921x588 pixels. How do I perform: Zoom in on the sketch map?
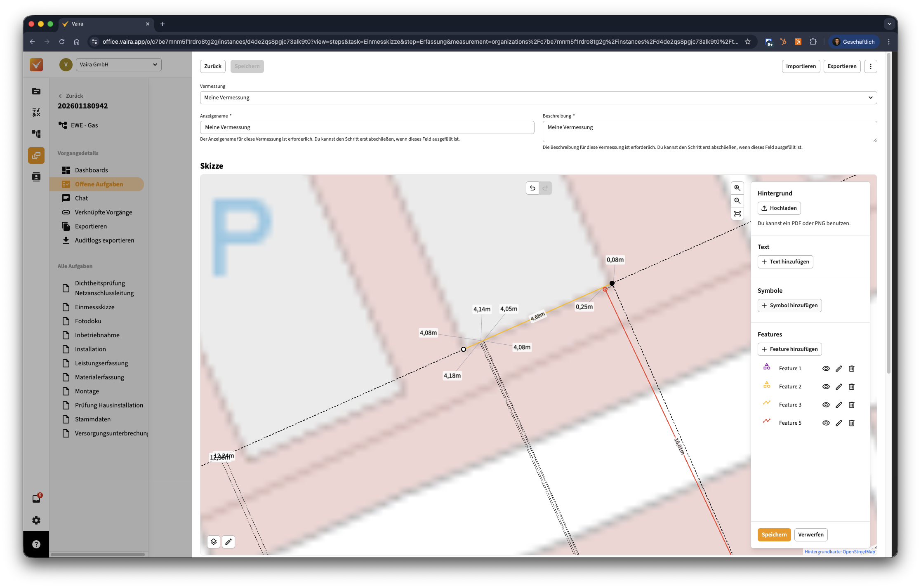tap(737, 188)
